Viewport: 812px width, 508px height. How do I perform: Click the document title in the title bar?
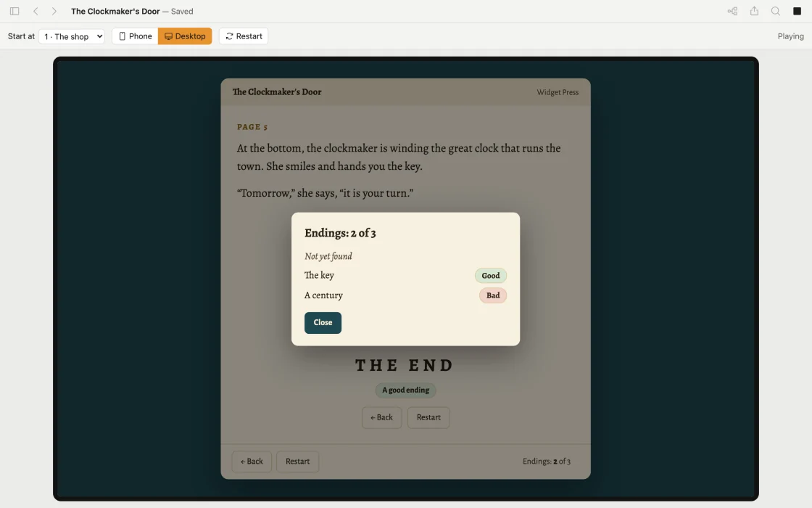pyautogui.click(x=115, y=11)
